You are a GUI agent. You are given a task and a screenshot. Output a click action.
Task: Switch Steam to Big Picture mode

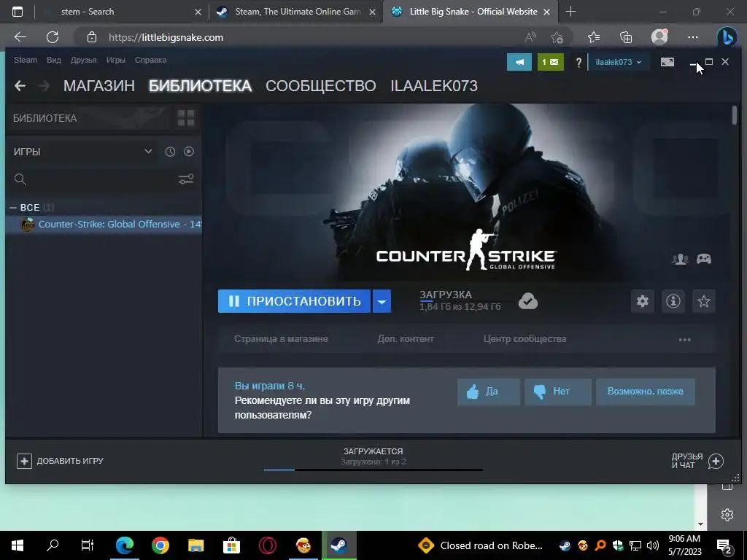pos(667,62)
